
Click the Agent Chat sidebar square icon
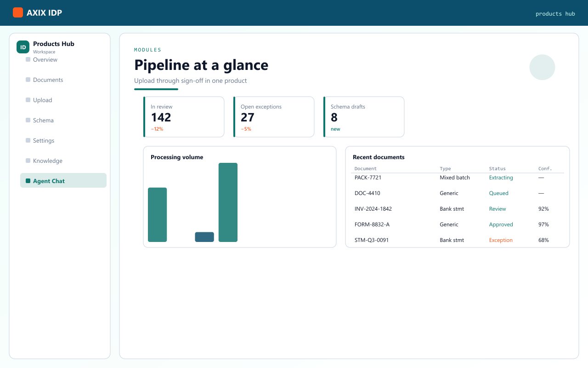coord(28,181)
